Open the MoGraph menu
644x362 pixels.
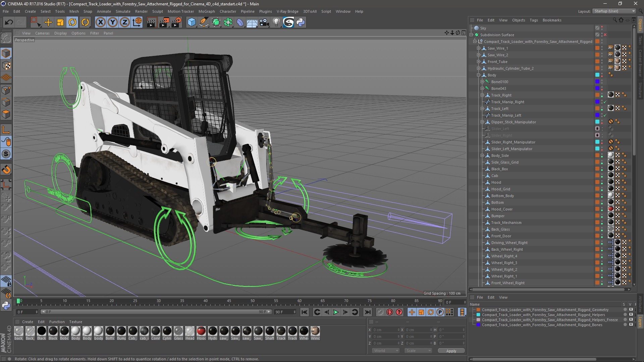pyautogui.click(x=207, y=11)
